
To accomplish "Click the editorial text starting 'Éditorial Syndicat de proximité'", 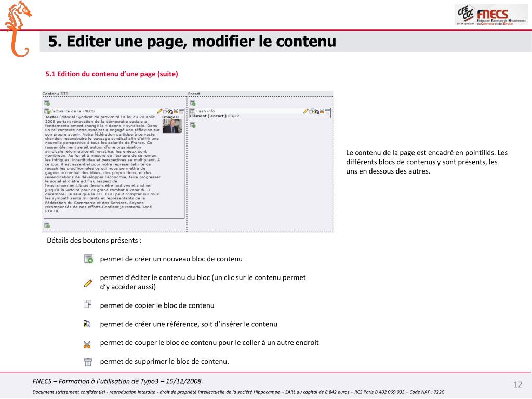I will (102, 164).
